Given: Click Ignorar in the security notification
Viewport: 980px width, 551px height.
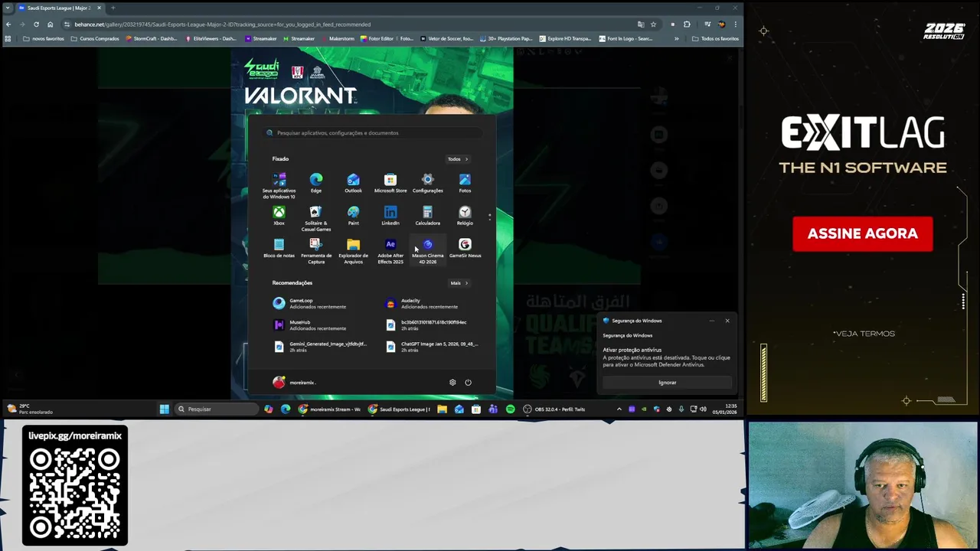Looking at the screenshot, I should [667, 383].
